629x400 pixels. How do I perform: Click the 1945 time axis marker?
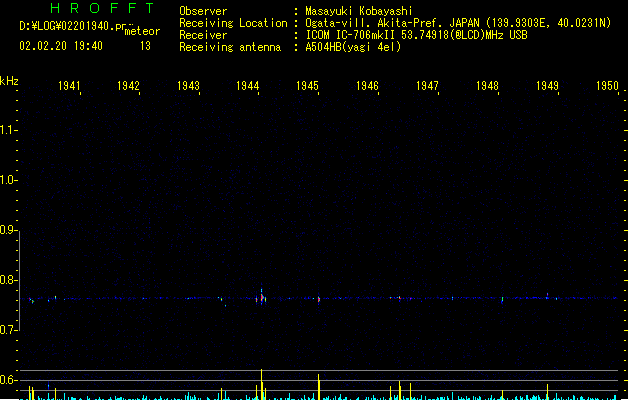click(307, 86)
